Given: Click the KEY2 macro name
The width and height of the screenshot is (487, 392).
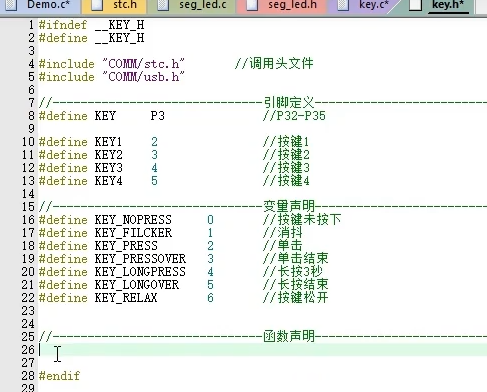Looking at the screenshot, I should (108, 155).
